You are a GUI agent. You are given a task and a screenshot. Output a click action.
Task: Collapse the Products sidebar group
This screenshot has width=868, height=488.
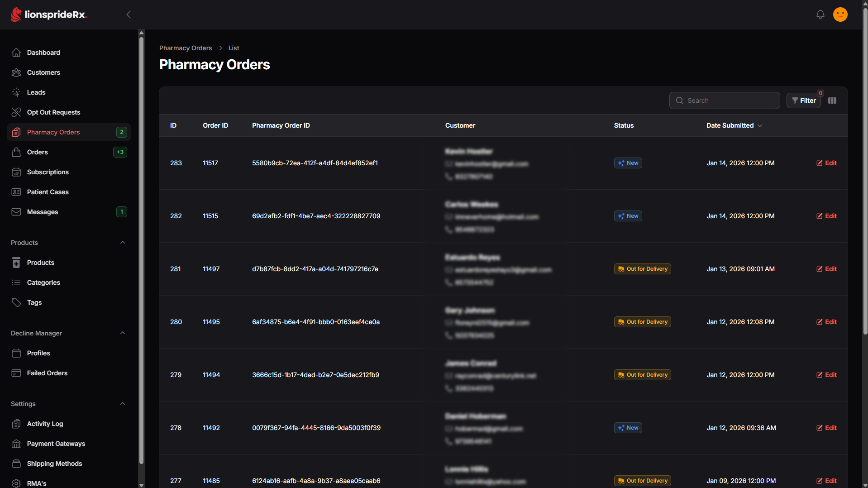(x=122, y=243)
